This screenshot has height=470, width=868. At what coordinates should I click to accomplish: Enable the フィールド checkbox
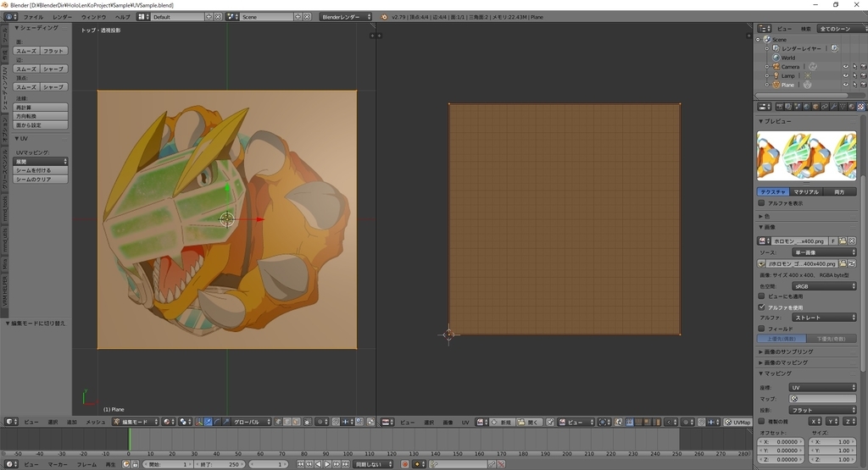click(x=762, y=329)
